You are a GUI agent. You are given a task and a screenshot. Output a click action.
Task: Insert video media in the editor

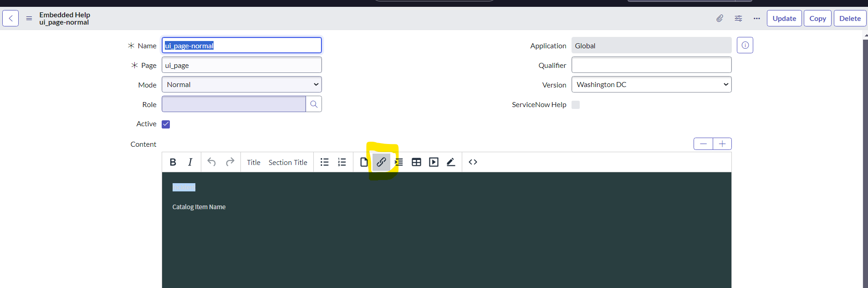pyautogui.click(x=434, y=162)
